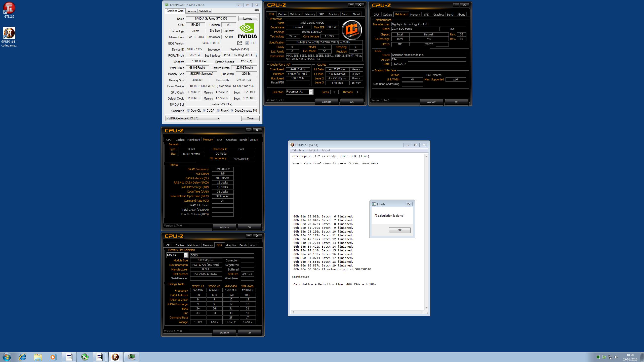Open the Calculate menu in GPUPI
The width and height of the screenshot is (644, 362).
298,150
